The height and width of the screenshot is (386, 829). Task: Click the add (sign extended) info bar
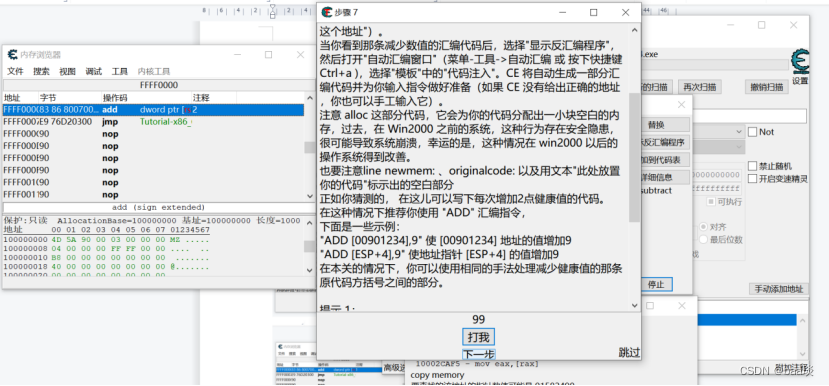pyautogui.click(x=159, y=207)
